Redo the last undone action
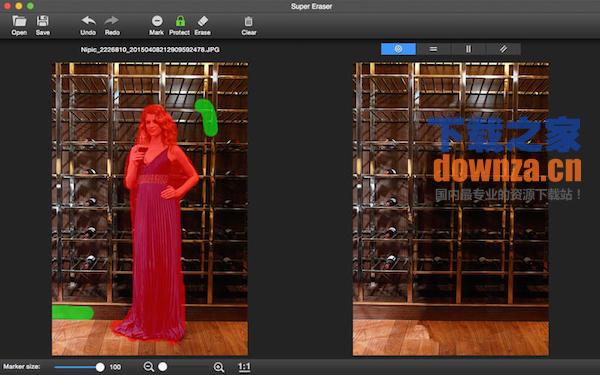Screen dimensions: 600x375 (x=112, y=26)
